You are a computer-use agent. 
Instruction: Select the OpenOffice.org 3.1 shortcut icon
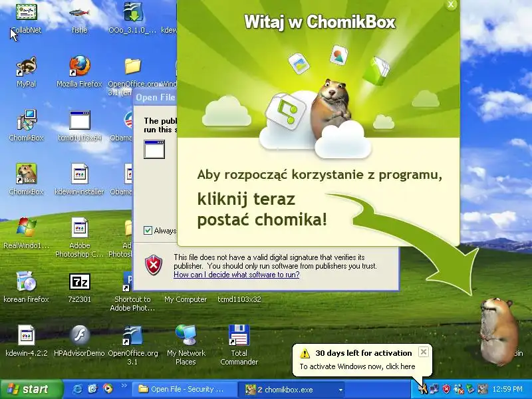click(x=132, y=335)
